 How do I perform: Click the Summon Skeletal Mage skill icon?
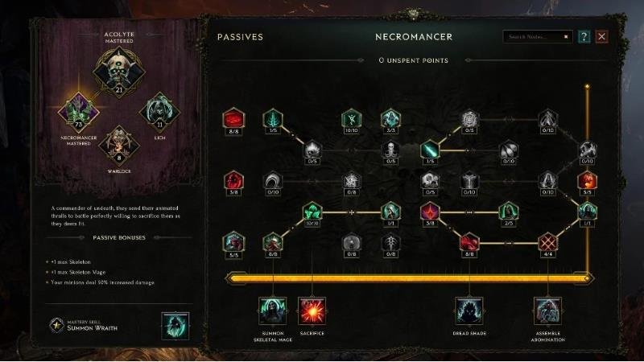tap(273, 311)
